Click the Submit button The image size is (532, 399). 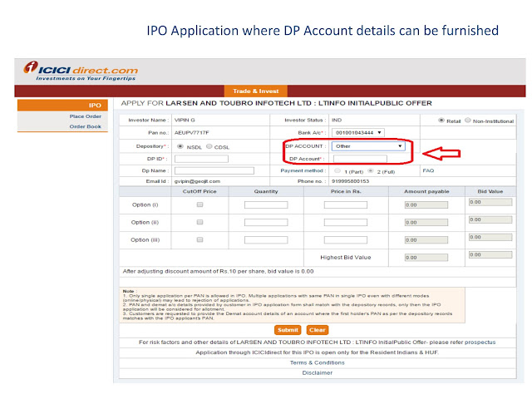[x=288, y=330]
